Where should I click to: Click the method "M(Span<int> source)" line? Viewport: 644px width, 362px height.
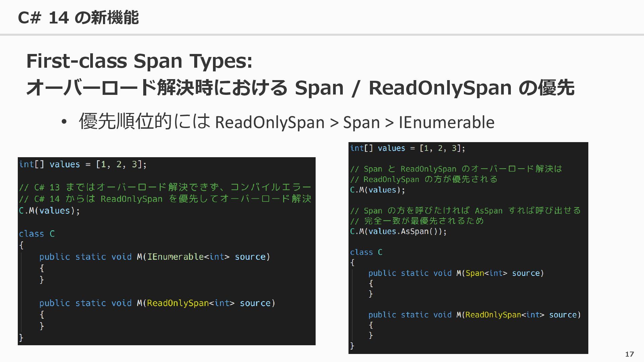click(x=456, y=273)
